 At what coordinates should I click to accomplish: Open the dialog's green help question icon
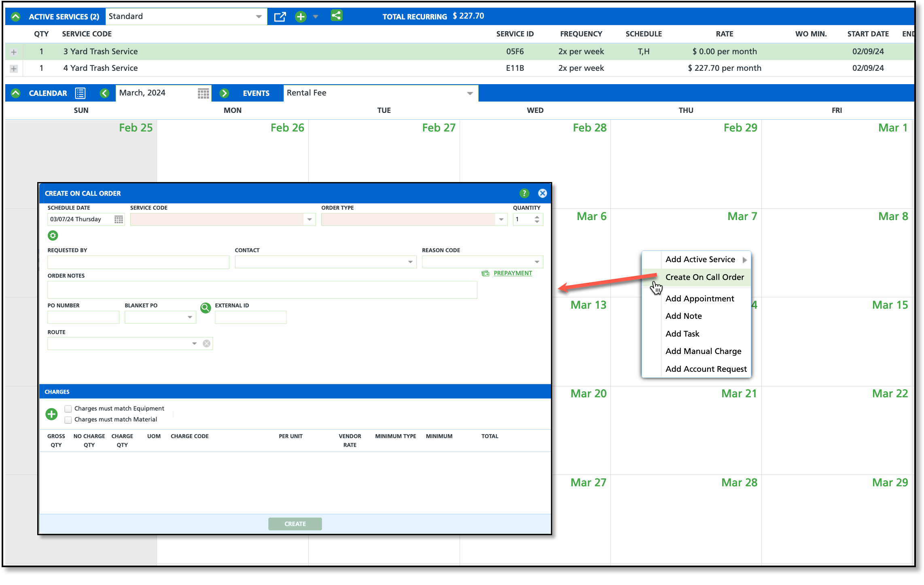tap(524, 193)
